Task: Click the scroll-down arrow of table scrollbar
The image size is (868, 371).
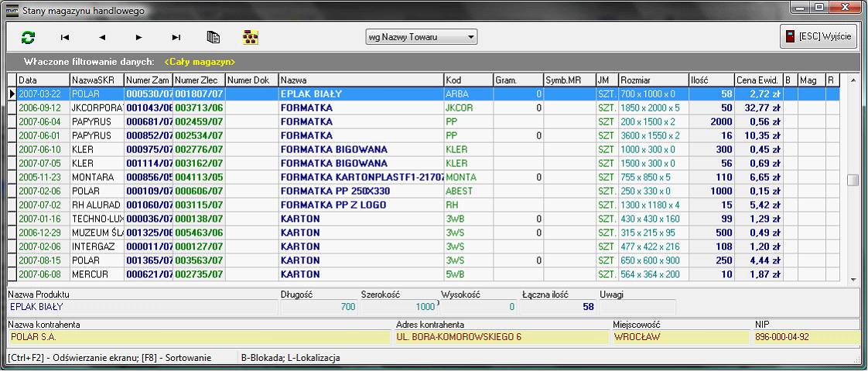Action: [x=853, y=278]
